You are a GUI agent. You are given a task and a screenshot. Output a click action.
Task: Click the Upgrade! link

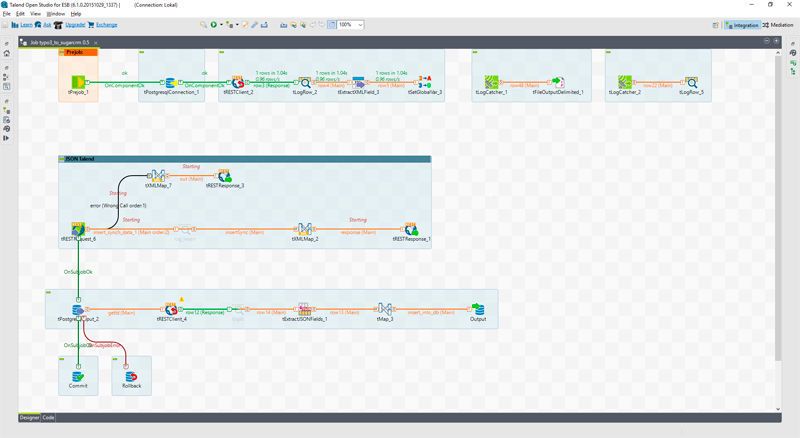pos(75,25)
